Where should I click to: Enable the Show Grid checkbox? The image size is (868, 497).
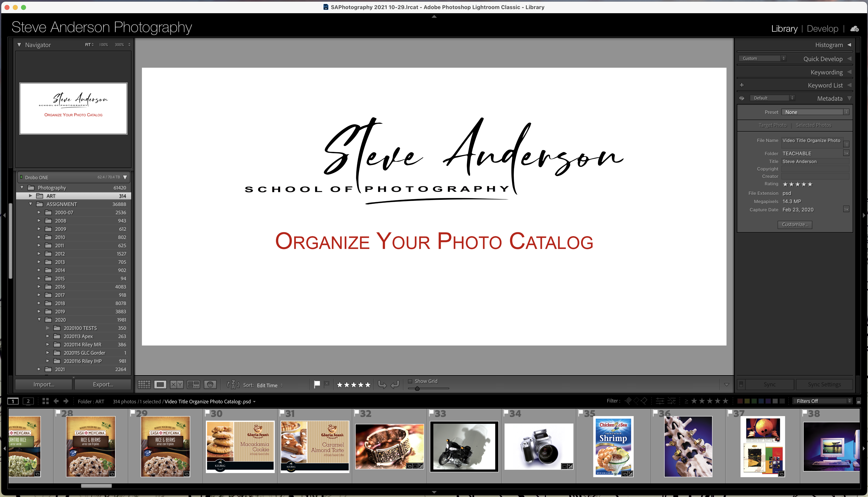(410, 381)
